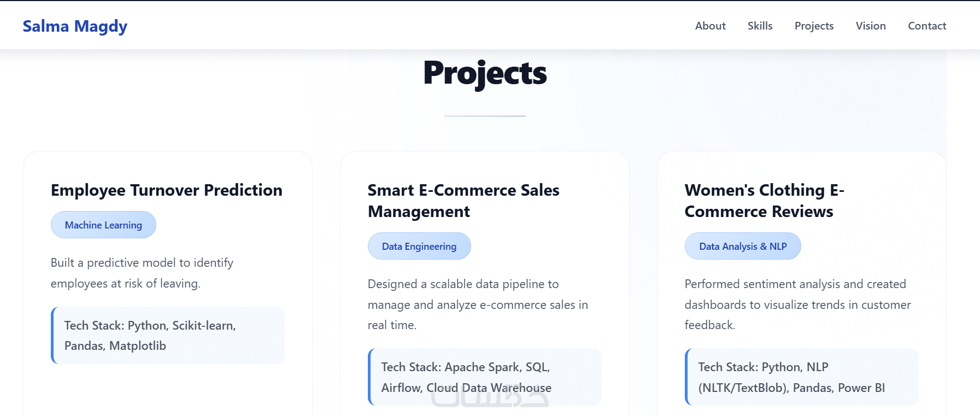
Task: Select the predictive model description text
Action: [x=142, y=273]
